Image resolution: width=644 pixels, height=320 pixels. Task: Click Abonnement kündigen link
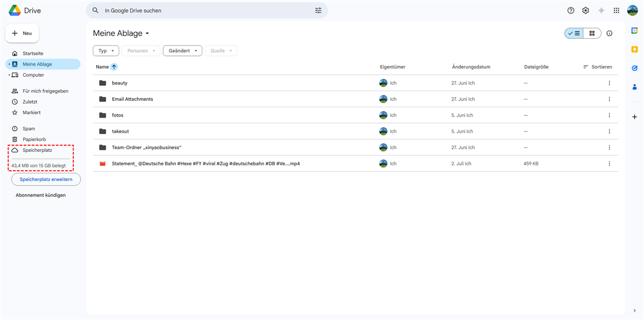click(x=41, y=195)
